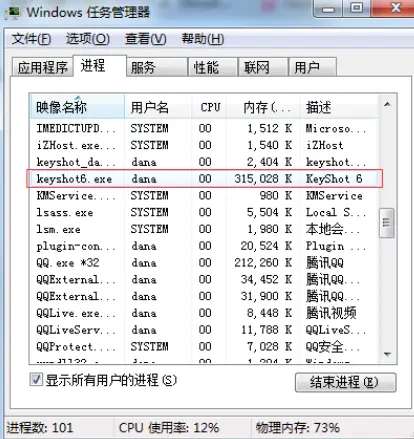
Task: Minimize the Task Manager window
Action: [328, 9]
